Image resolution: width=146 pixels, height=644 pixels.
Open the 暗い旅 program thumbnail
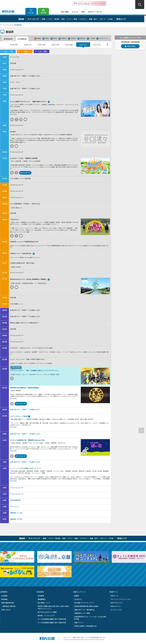[95, 447]
